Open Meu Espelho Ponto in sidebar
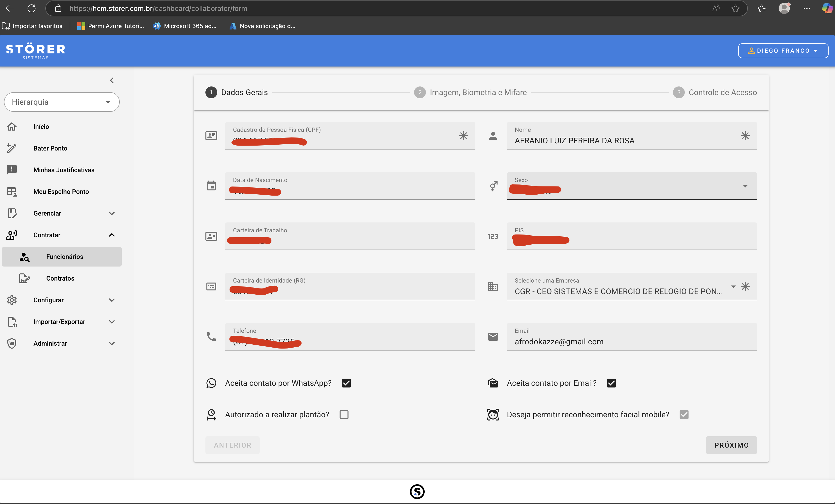 tap(62, 191)
